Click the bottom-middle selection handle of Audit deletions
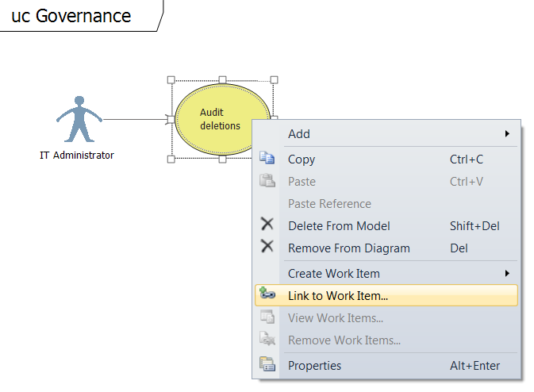The width and height of the screenshot is (534, 392). point(222,159)
